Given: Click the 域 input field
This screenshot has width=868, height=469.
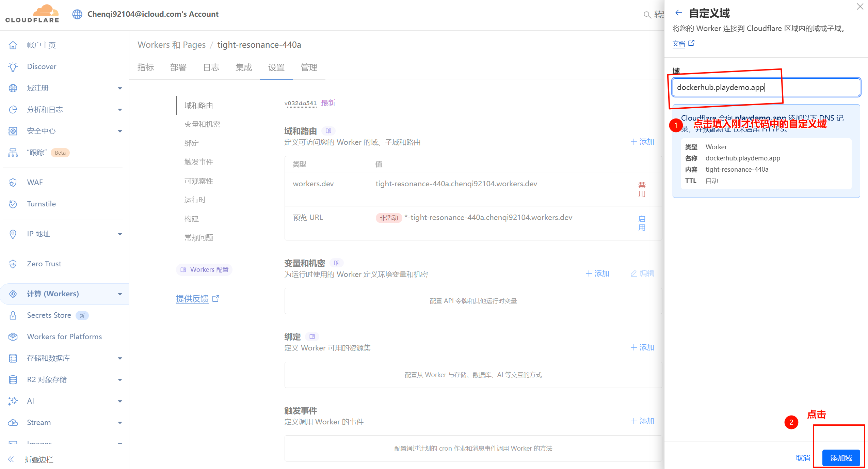Looking at the screenshot, I should pyautogui.click(x=766, y=87).
